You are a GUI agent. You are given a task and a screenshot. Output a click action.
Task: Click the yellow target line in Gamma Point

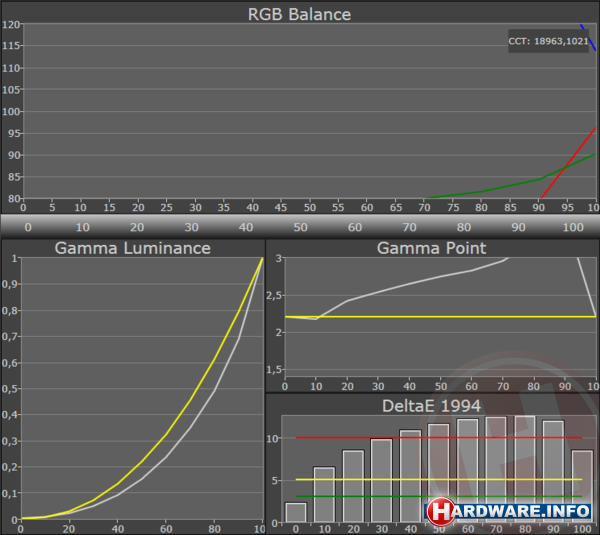click(441, 317)
